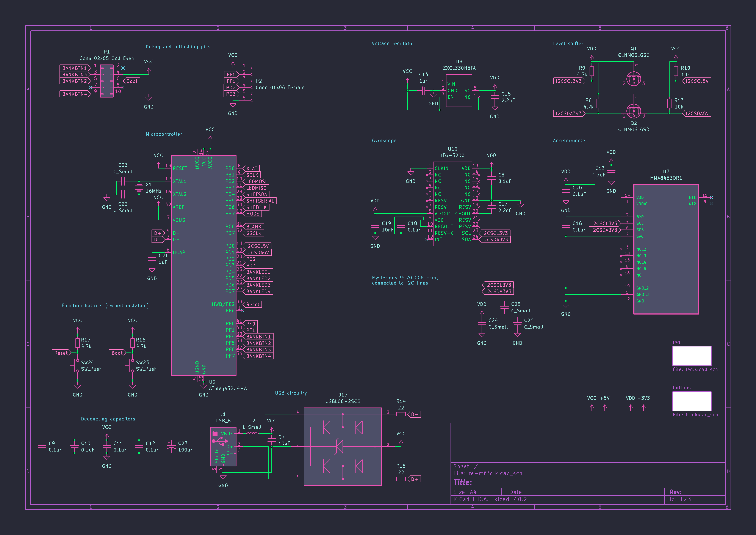Screen dimensions: 756x535
Task: Select the Mysterious 9470 008 chip note
Action: 405,280
